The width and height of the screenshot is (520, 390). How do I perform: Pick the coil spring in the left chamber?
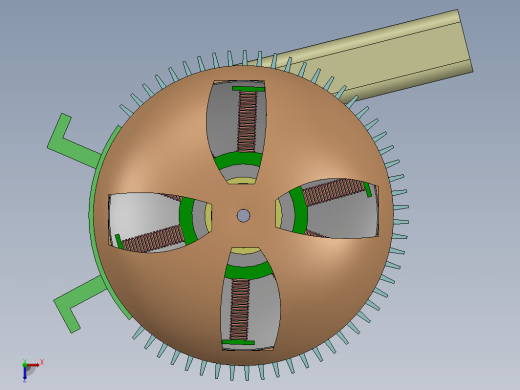(x=153, y=238)
